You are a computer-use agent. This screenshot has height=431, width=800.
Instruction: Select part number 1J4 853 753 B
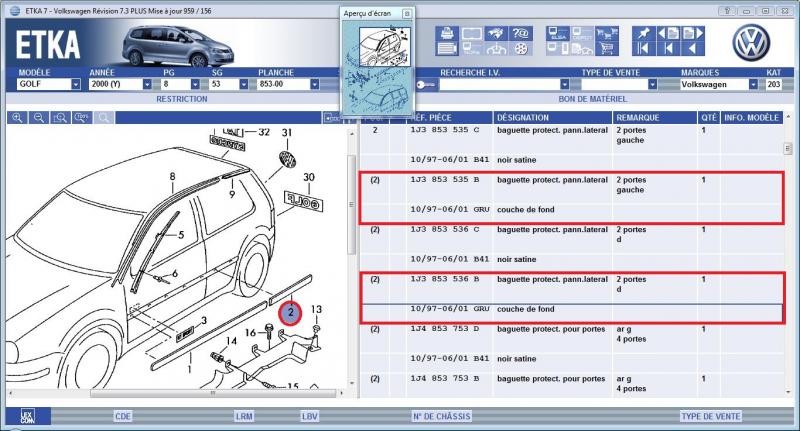point(444,378)
